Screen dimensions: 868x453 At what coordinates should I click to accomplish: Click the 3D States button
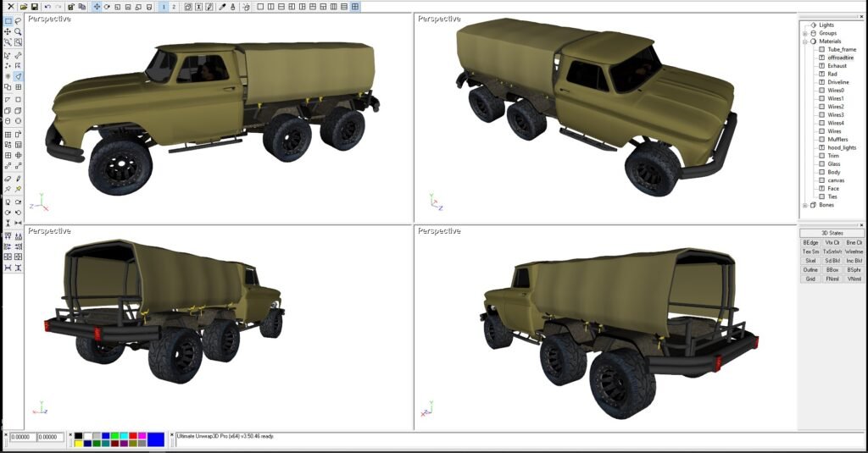click(832, 233)
